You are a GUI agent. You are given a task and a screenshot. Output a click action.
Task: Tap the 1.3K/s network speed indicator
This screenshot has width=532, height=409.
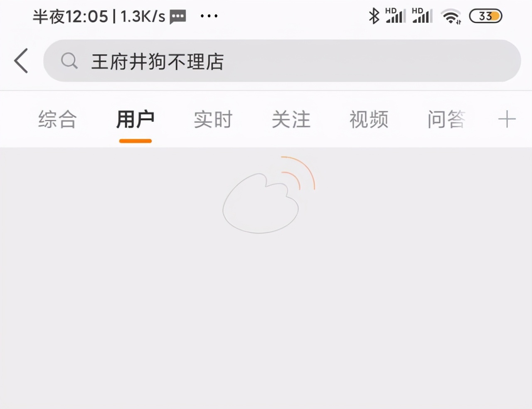click(x=143, y=17)
